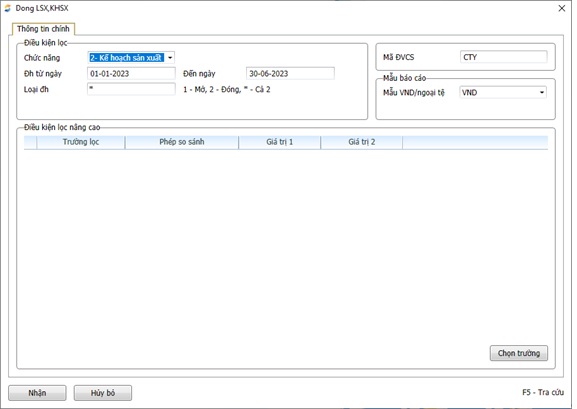The image size is (577, 409).
Task: Click the Giá trị 2 column header
Action: (x=362, y=142)
